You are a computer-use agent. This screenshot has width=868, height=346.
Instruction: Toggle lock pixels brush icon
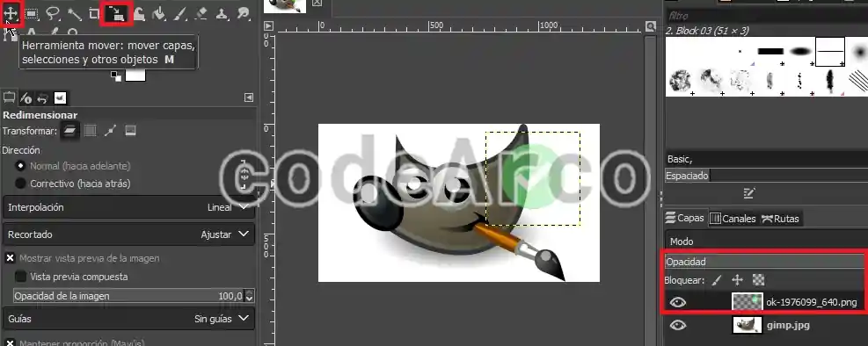(717, 280)
